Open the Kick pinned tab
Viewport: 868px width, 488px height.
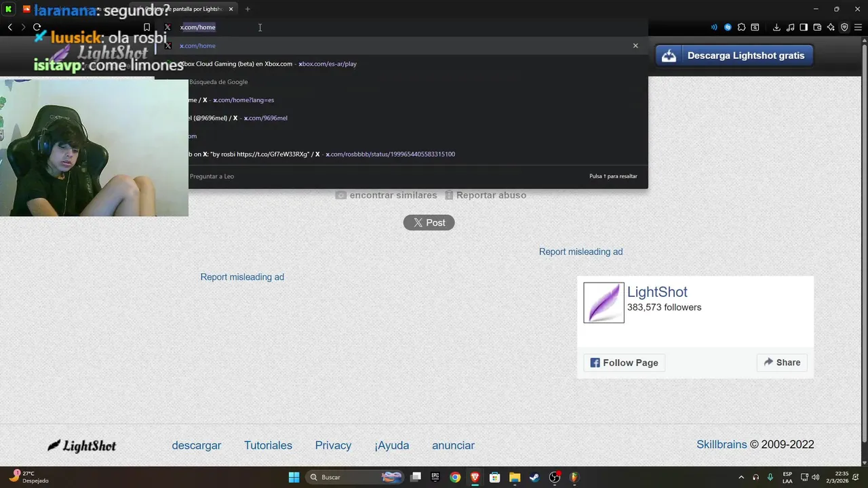tap(9, 9)
